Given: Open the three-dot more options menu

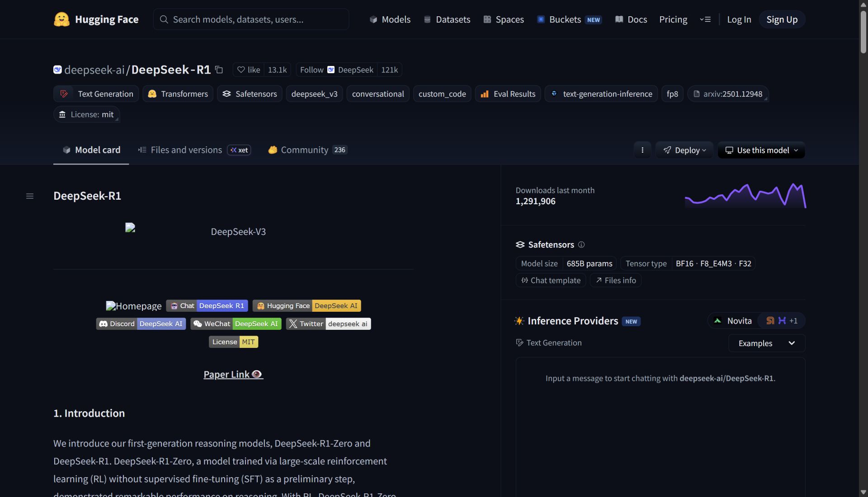Looking at the screenshot, I should [x=642, y=150].
